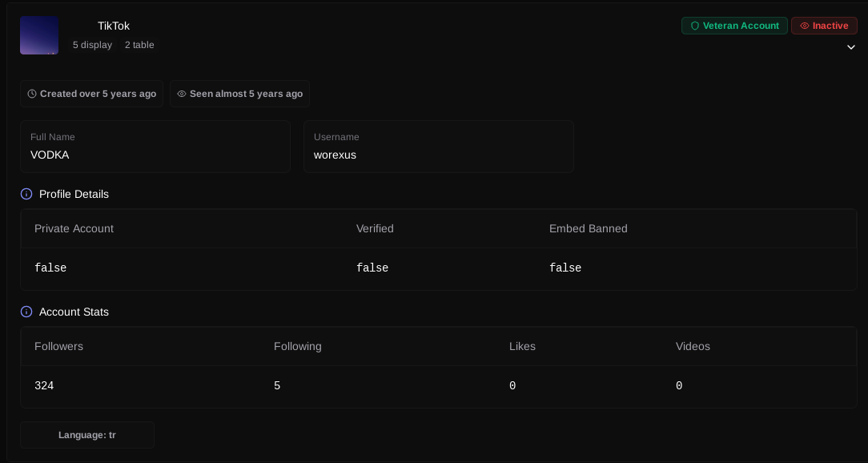Click the 2 table label
868x463 pixels.
139,45
